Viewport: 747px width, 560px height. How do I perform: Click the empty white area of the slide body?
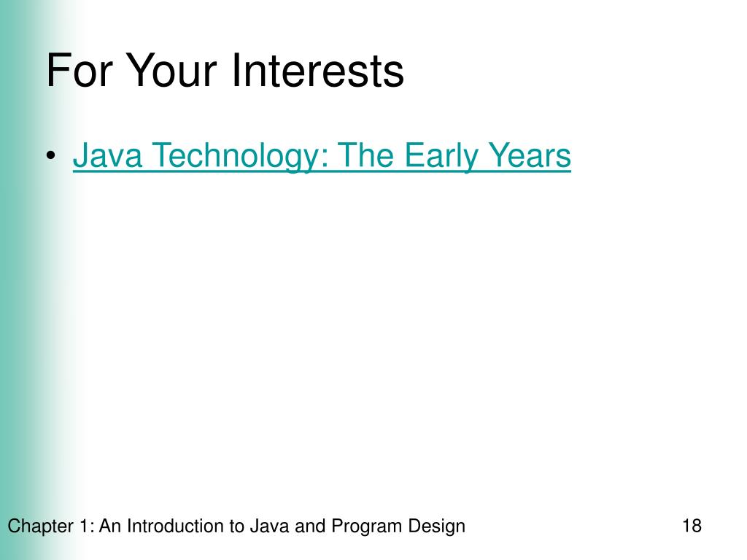(381, 333)
